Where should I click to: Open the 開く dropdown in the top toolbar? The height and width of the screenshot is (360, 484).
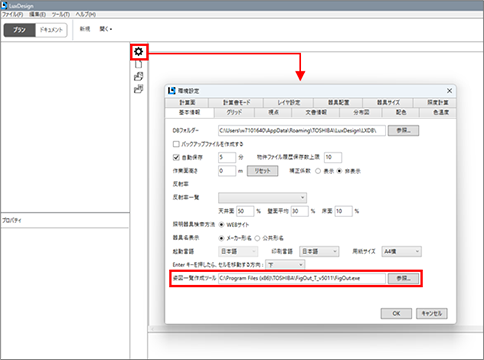click(x=106, y=29)
